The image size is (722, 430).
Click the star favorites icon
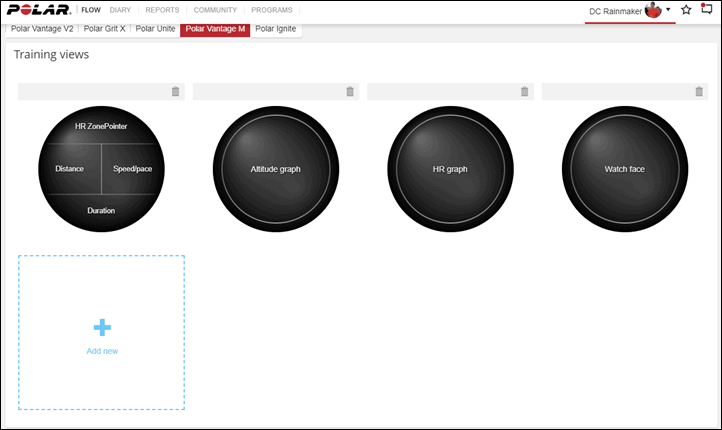pyautogui.click(x=686, y=10)
